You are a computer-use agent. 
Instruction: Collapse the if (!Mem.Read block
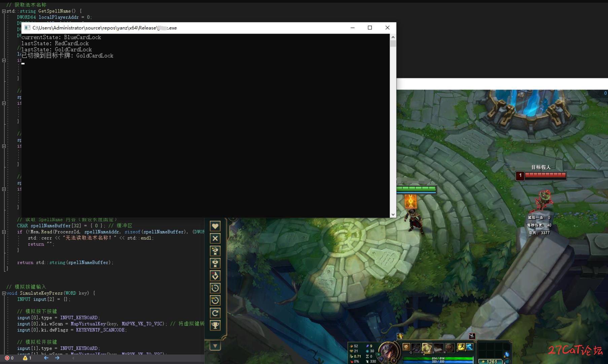[4, 232]
